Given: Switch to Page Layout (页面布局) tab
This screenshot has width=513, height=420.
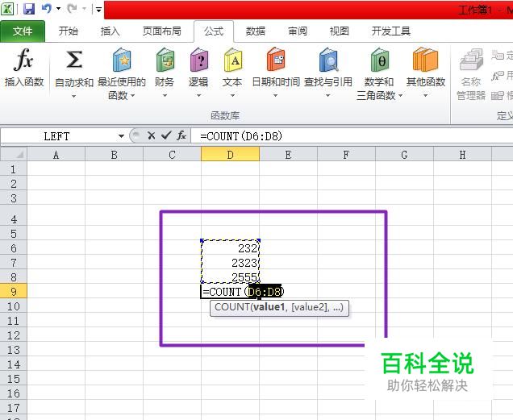Looking at the screenshot, I should (162, 31).
